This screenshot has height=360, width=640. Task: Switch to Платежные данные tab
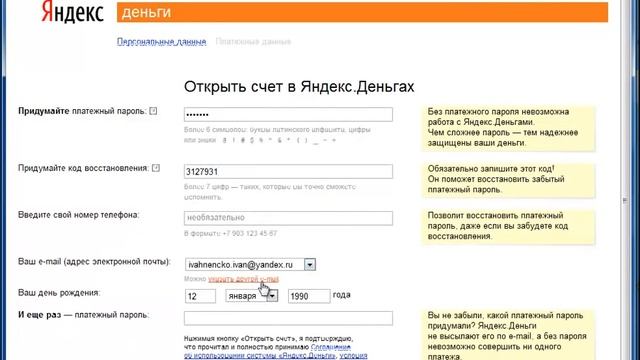[x=253, y=42]
